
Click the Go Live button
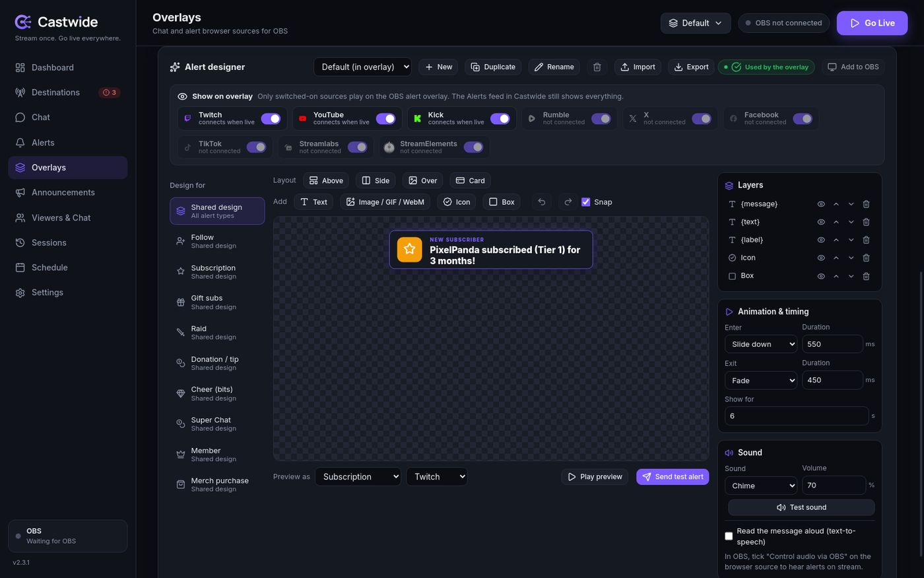pyautogui.click(x=872, y=22)
